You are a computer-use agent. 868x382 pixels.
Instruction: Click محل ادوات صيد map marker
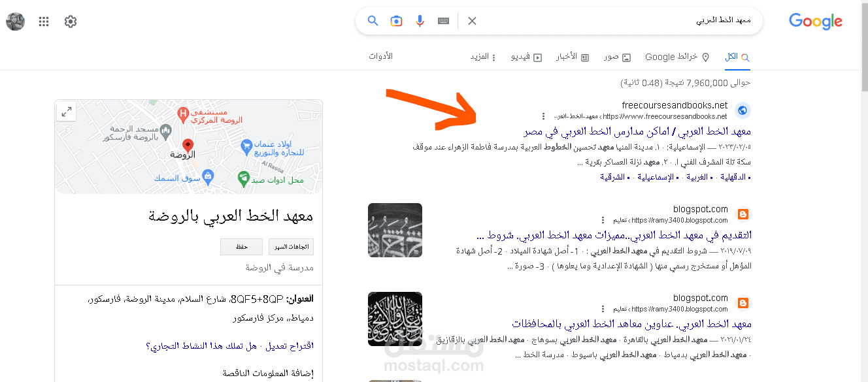243,178
